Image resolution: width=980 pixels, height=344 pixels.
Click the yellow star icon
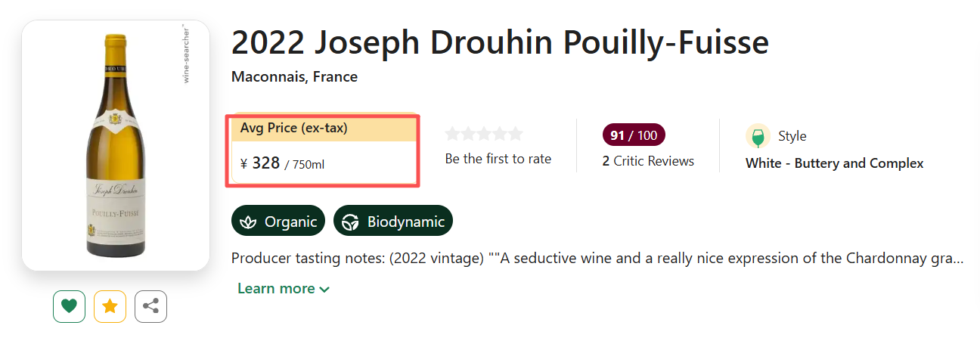[x=110, y=306]
